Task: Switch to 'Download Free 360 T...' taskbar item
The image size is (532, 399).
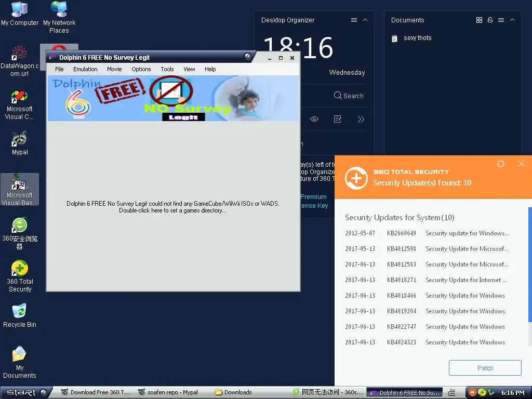Action: coord(96,393)
